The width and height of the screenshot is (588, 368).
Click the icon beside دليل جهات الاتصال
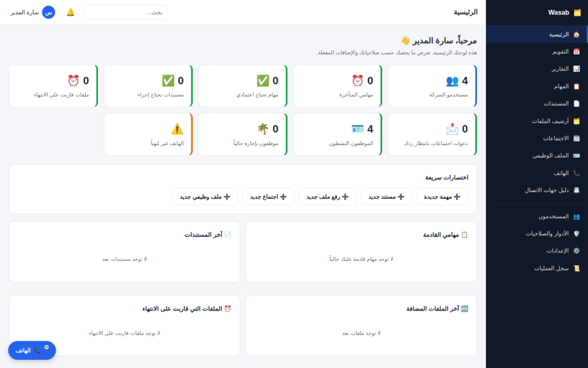click(x=576, y=190)
